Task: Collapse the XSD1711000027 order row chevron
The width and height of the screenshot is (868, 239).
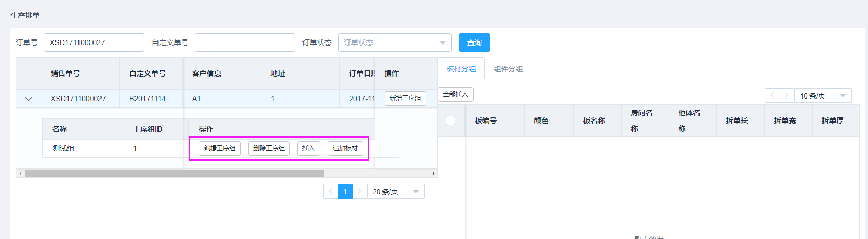Action: pyautogui.click(x=29, y=99)
